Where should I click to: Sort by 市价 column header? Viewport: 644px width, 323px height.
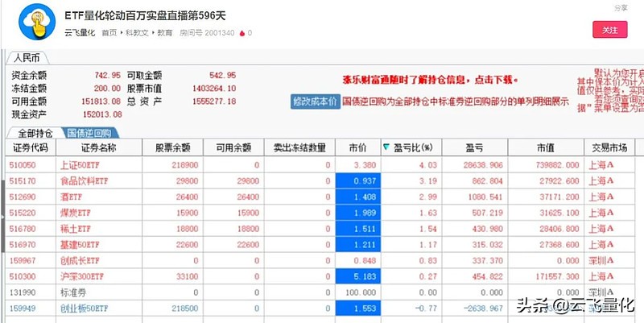(358, 147)
